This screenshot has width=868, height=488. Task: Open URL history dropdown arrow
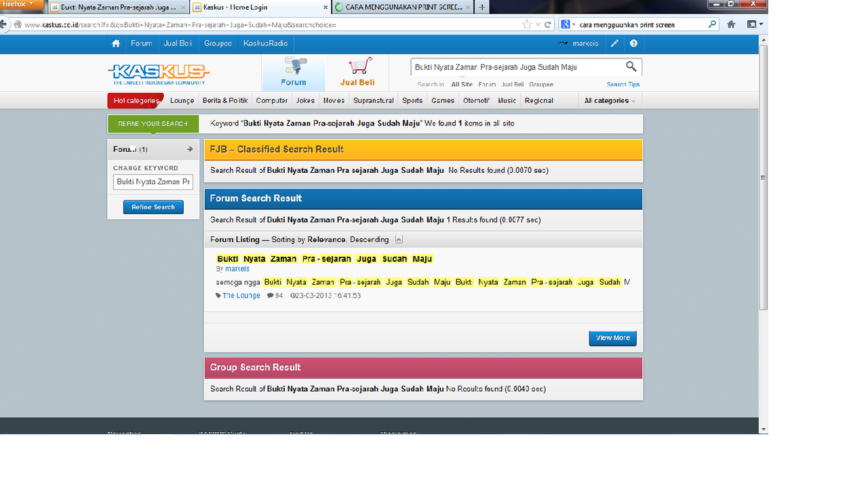[538, 25]
